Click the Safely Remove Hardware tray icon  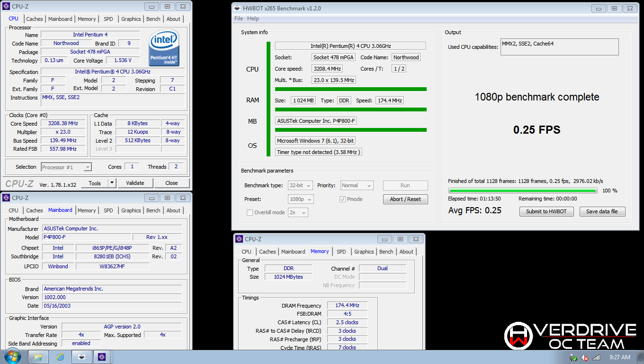(573, 357)
